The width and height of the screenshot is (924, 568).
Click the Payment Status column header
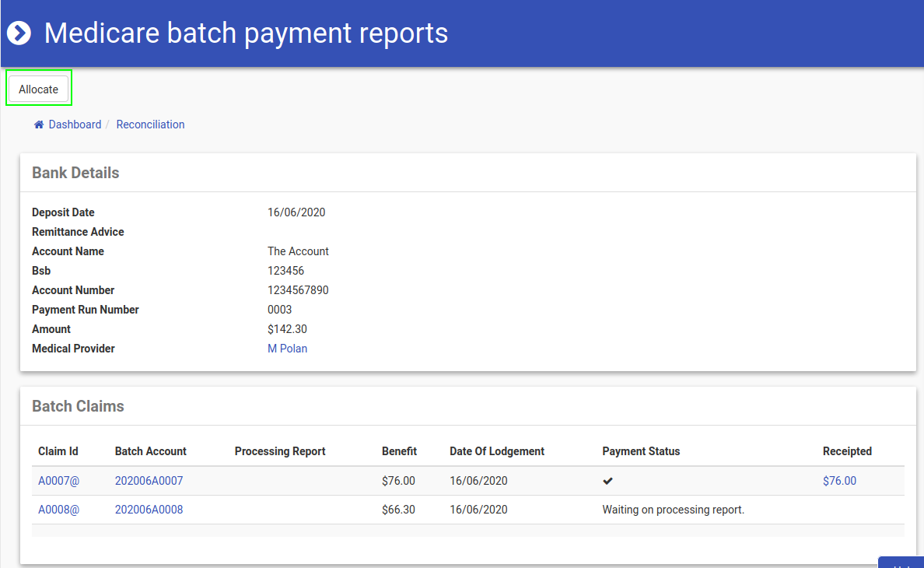(641, 451)
